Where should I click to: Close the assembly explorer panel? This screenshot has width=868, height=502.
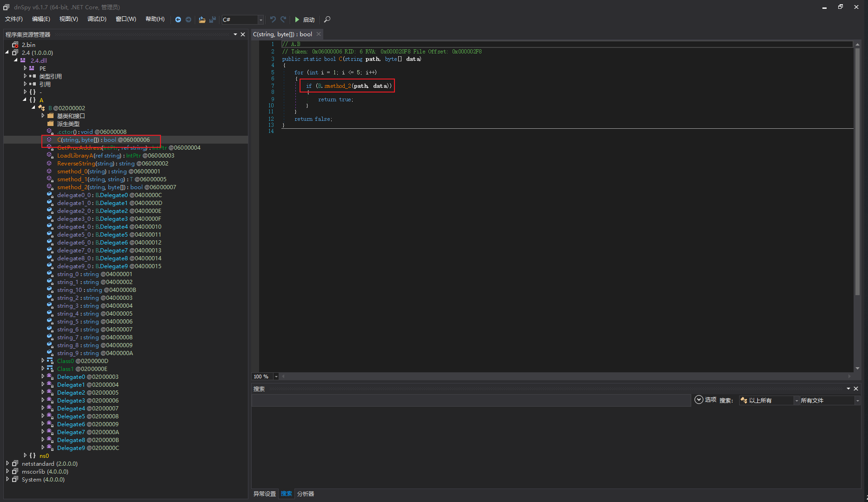coord(243,34)
